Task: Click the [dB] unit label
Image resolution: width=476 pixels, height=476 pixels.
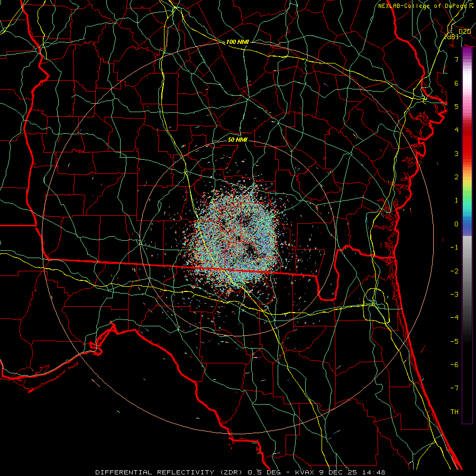Action: click(452, 36)
